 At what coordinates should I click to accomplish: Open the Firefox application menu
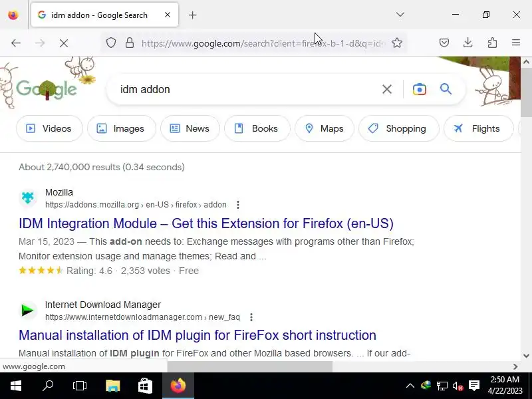coord(516,43)
